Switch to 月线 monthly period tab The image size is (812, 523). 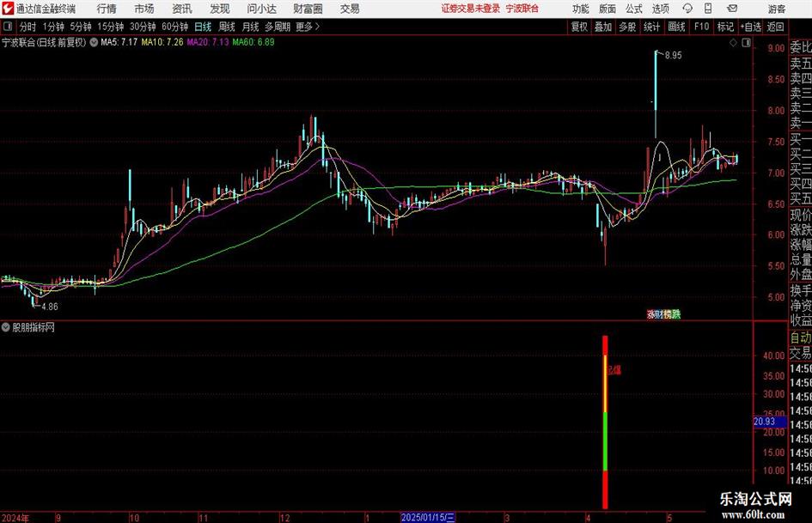tap(251, 27)
